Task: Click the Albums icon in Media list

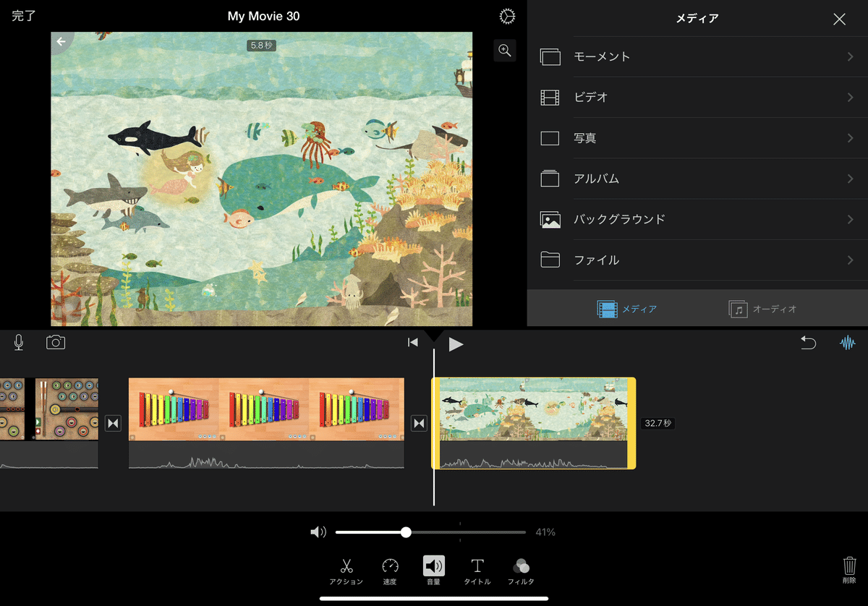Action: coord(550,179)
